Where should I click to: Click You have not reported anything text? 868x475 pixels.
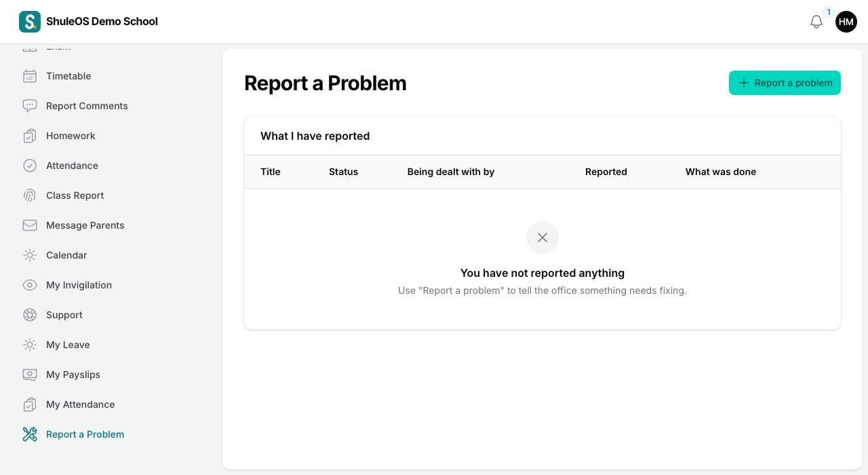tap(542, 273)
